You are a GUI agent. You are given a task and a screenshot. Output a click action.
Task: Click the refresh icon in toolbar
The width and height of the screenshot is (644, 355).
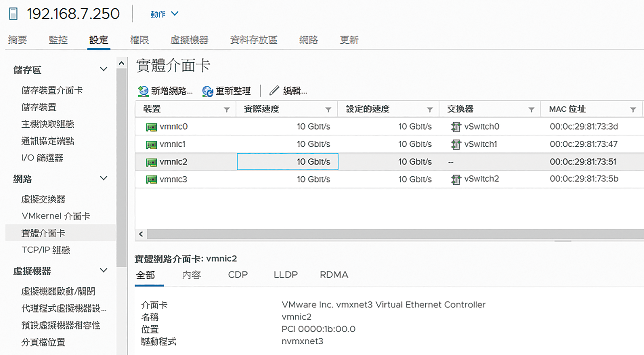[x=208, y=91]
